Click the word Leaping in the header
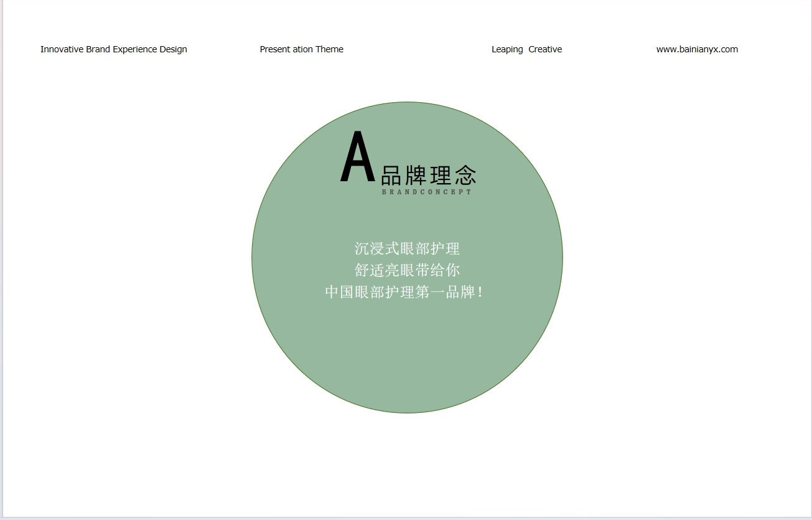This screenshot has width=812, height=520. pos(507,49)
